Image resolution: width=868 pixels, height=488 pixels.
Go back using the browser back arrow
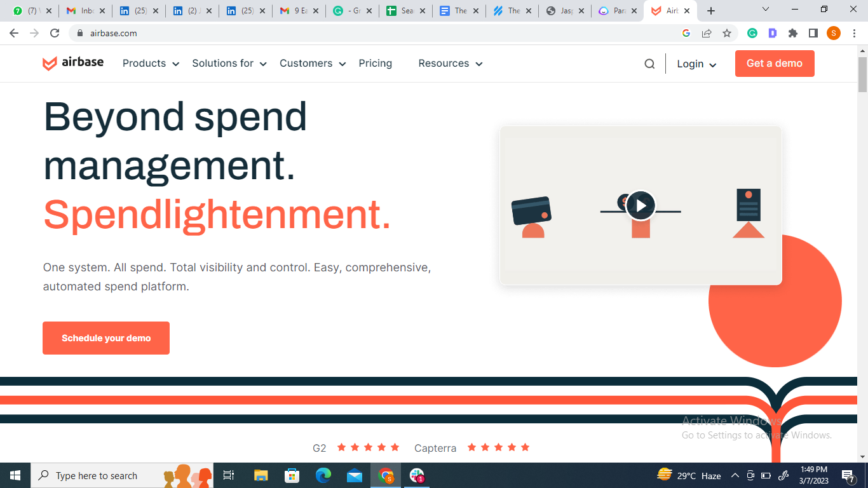14,33
